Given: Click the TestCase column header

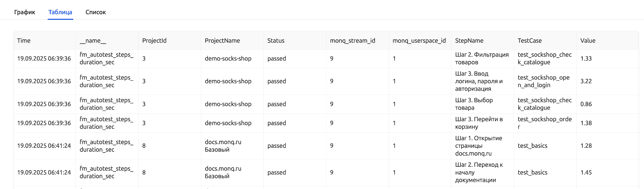Looking at the screenshot, I should (529, 41).
